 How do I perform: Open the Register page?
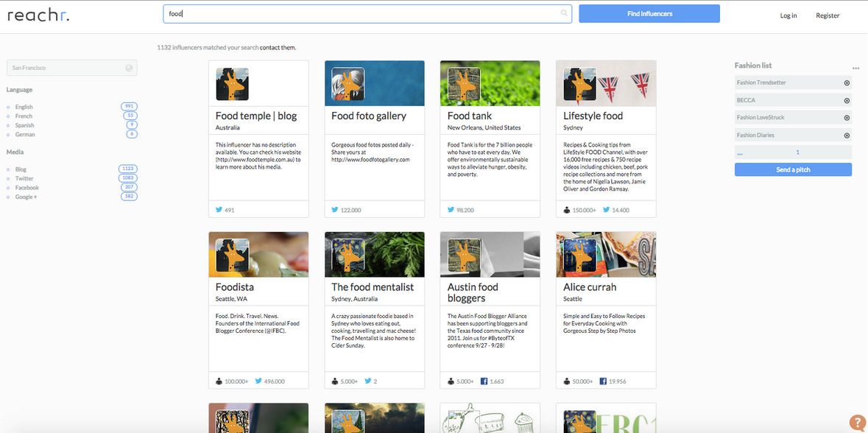pyautogui.click(x=828, y=15)
